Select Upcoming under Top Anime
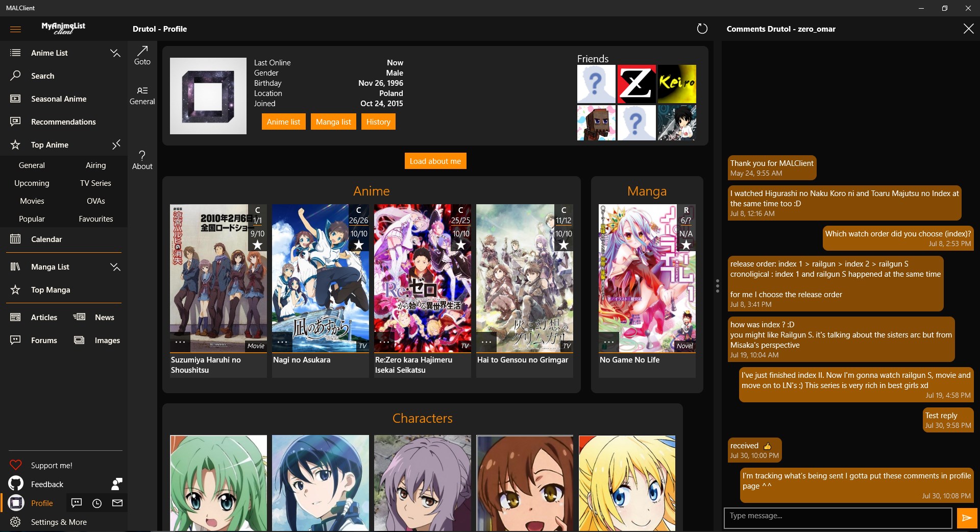 (x=32, y=183)
